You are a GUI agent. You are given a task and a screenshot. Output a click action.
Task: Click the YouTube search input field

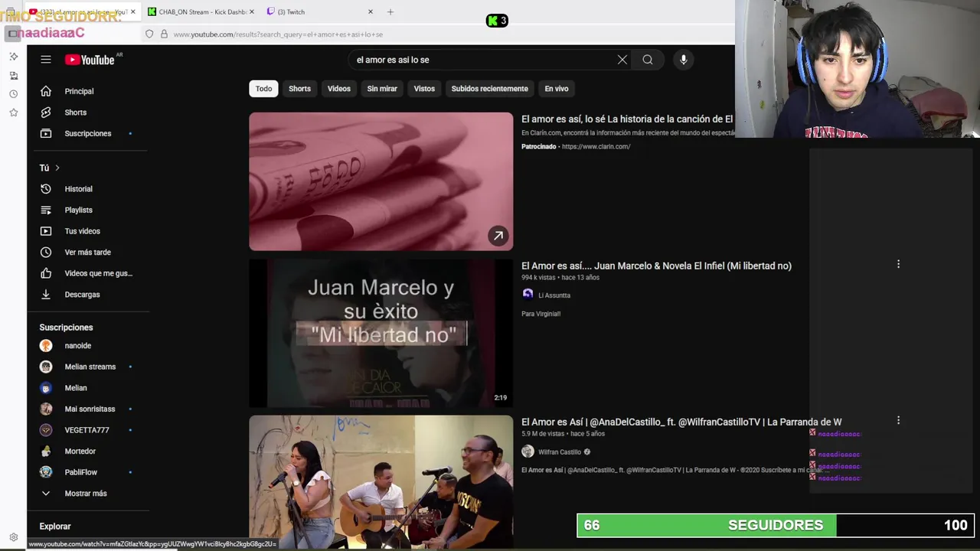[482, 60]
